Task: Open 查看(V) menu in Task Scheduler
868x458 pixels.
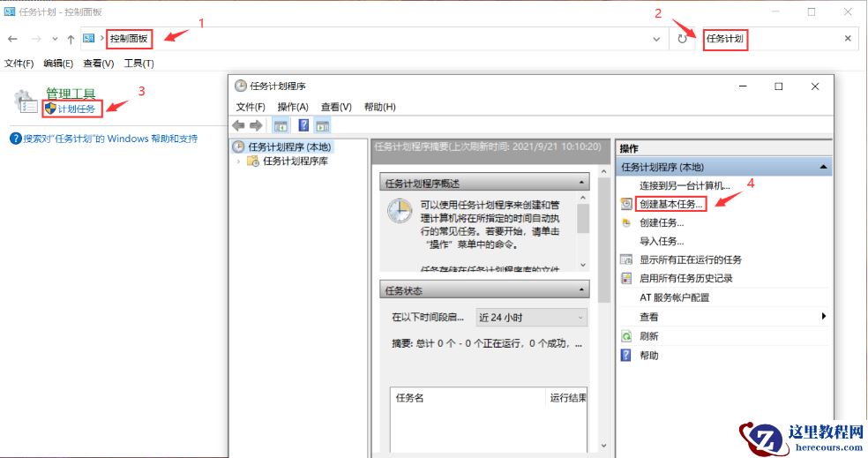Action: pos(336,107)
